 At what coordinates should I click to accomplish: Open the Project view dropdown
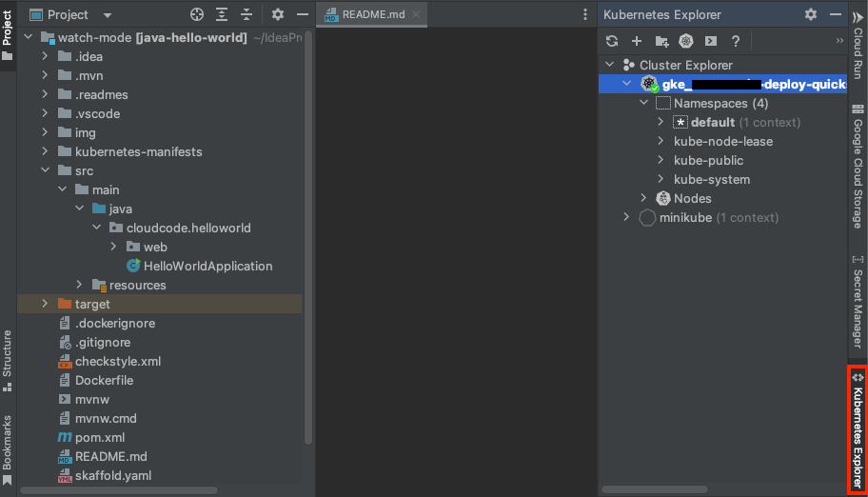click(107, 15)
